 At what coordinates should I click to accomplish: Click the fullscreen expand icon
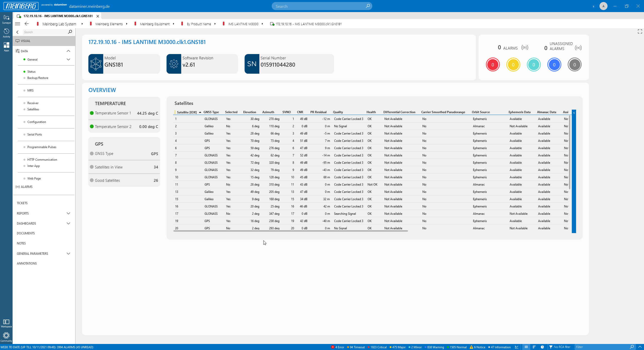(x=640, y=31)
